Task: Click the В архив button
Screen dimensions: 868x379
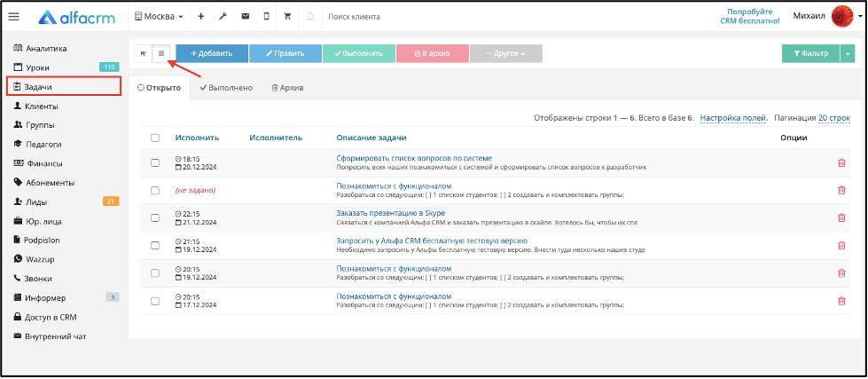Action: 433,54
